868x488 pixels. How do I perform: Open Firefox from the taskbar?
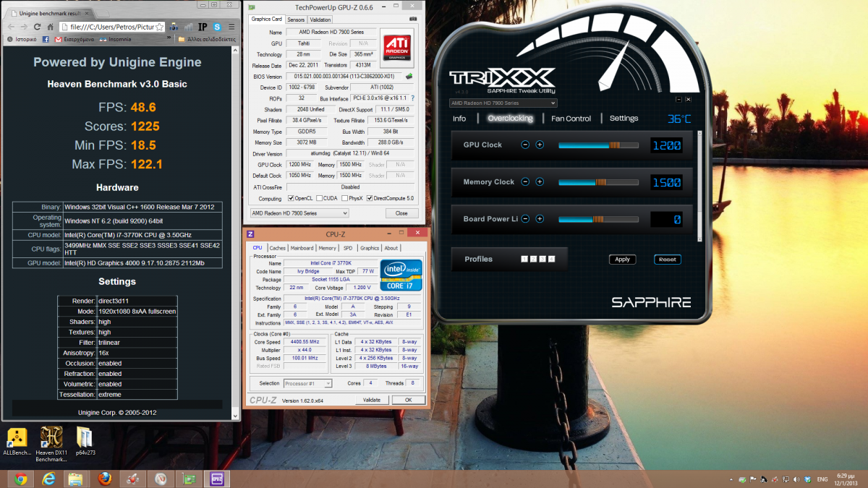coord(104,479)
